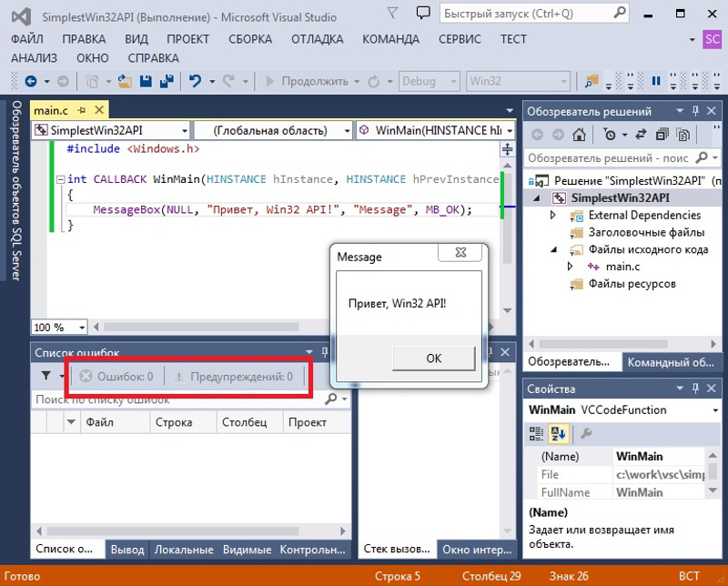Click the Navigate Backward arrow icon
728x586 pixels.
pyautogui.click(x=31, y=81)
